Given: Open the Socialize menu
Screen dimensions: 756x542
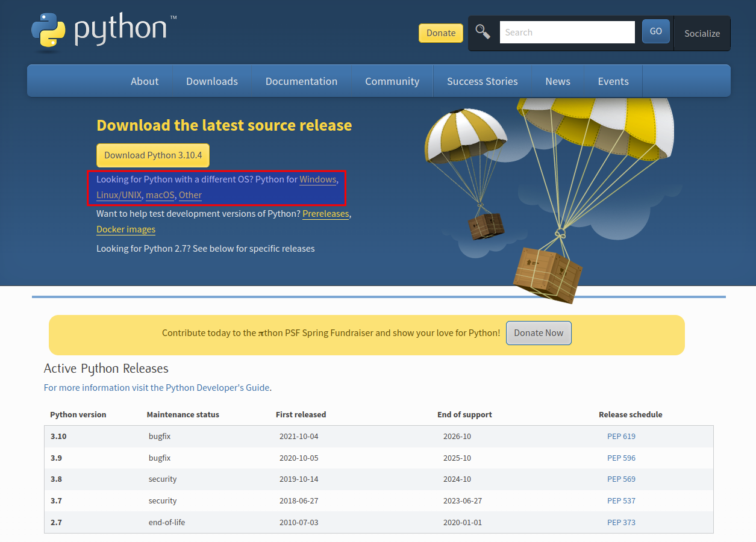Looking at the screenshot, I should [x=702, y=34].
